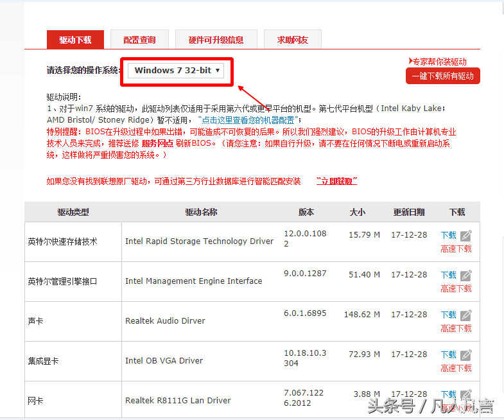The height and width of the screenshot is (420, 504).
Task: Click the 6.0.1.6895 version value
Action: (x=305, y=313)
